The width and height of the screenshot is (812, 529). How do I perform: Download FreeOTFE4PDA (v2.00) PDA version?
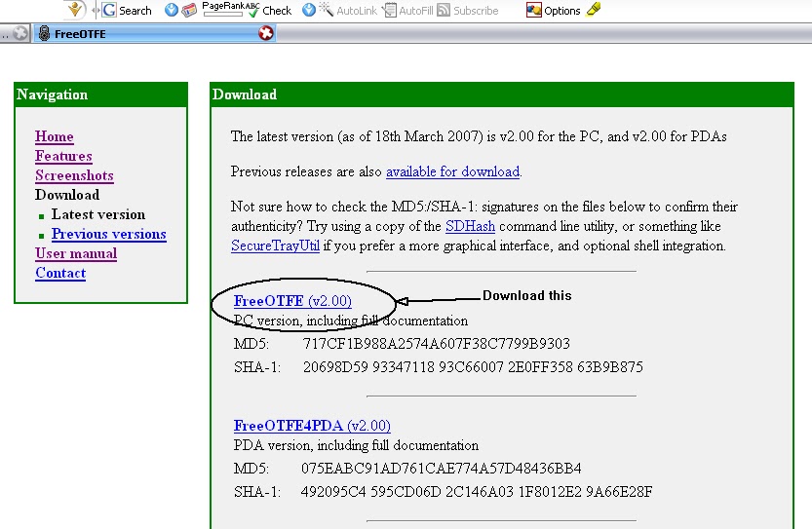click(312, 426)
